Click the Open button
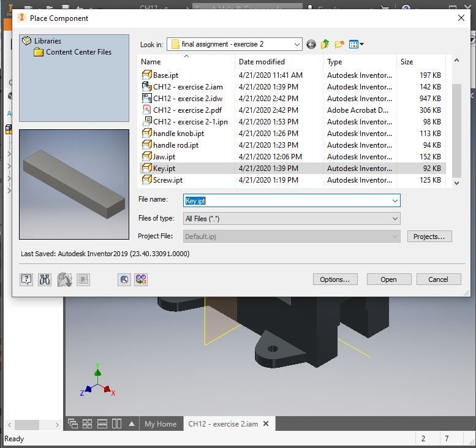Viewport: 476px width, 448px height. point(389,279)
